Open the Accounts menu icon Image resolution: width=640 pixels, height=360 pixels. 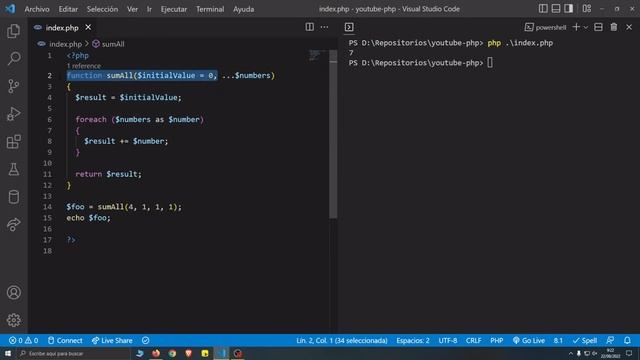[13, 293]
